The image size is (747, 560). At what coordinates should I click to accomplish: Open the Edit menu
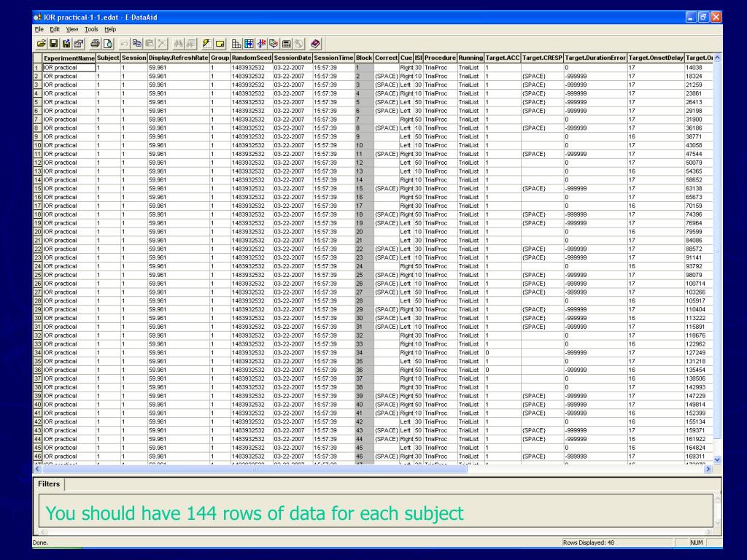pos(55,29)
